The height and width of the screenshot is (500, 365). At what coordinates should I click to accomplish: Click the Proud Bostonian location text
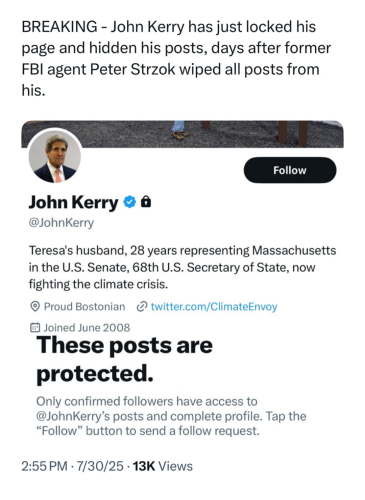[x=85, y=306]
